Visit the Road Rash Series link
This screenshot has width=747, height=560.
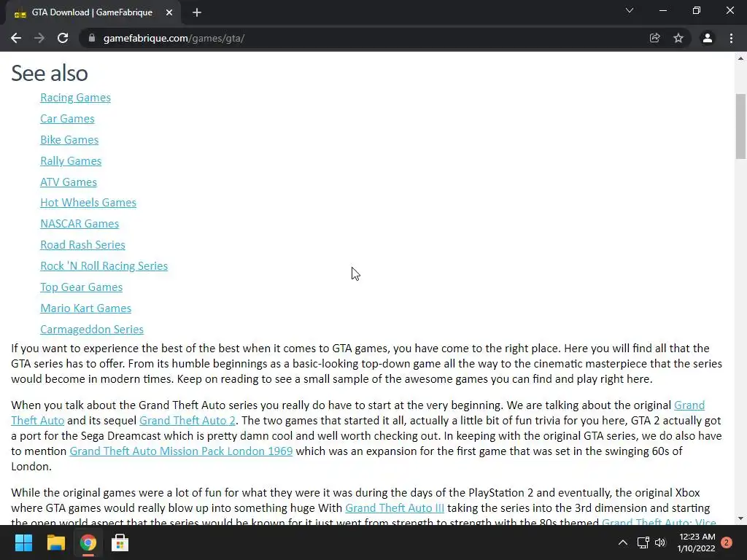tap(82, 245)
